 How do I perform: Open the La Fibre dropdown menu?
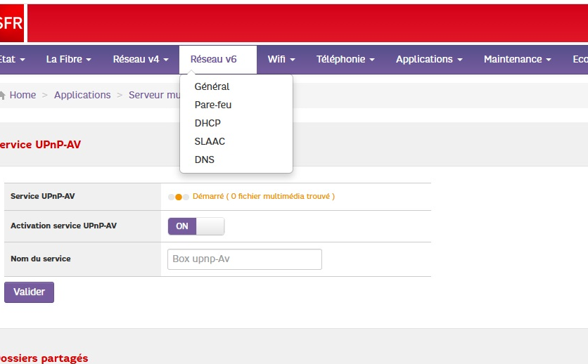pos(69,60)
